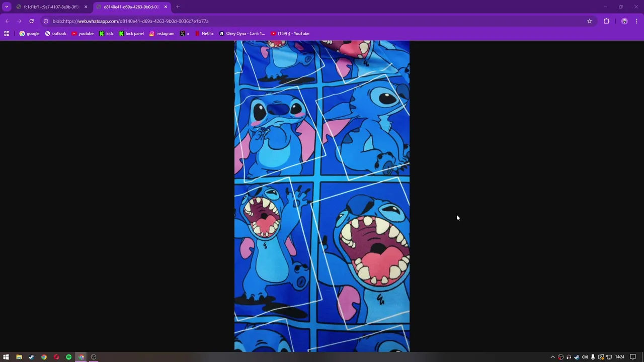Open the microphone tray icon
The height and width of the screenshot is (362, 644).
click(593, 357)
